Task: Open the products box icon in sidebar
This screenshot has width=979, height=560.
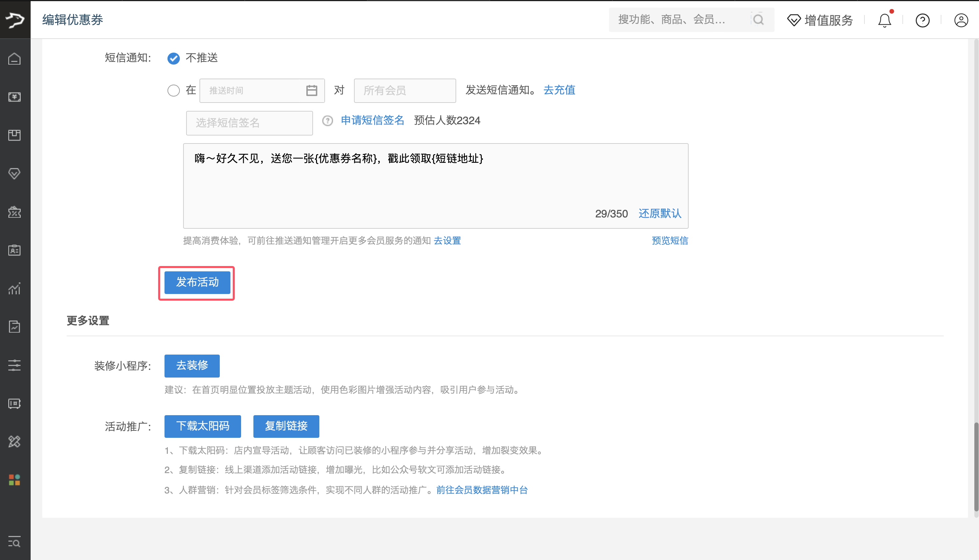Action: click(14, 136)
